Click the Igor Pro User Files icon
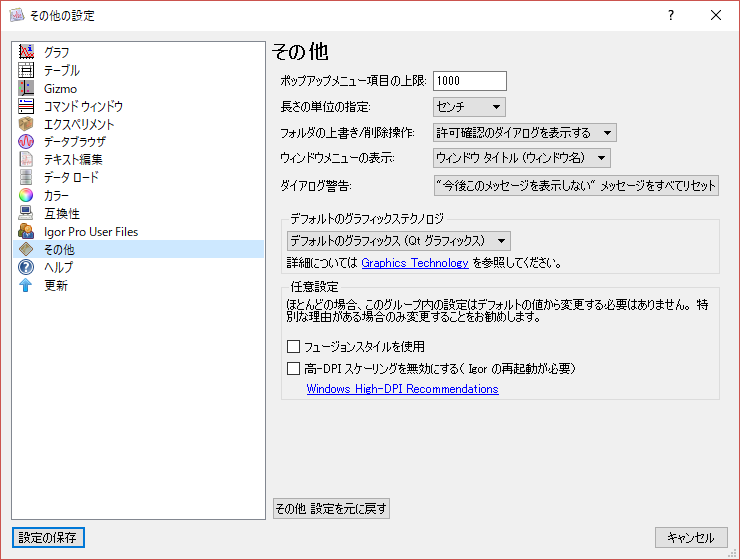 pos(26,231)
